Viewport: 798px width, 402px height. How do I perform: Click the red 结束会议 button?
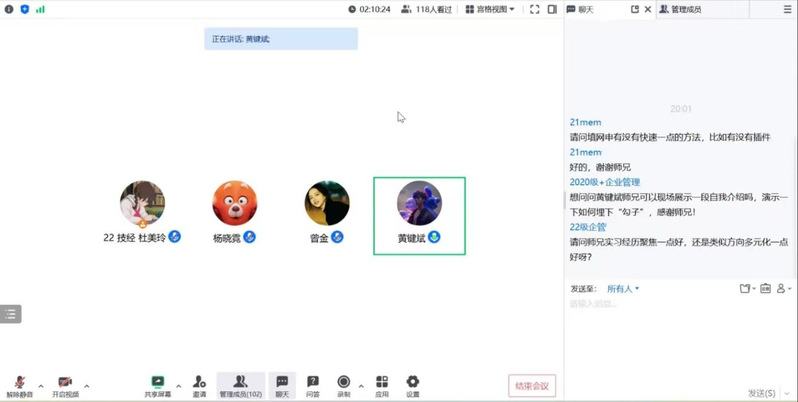coord(531,386)
